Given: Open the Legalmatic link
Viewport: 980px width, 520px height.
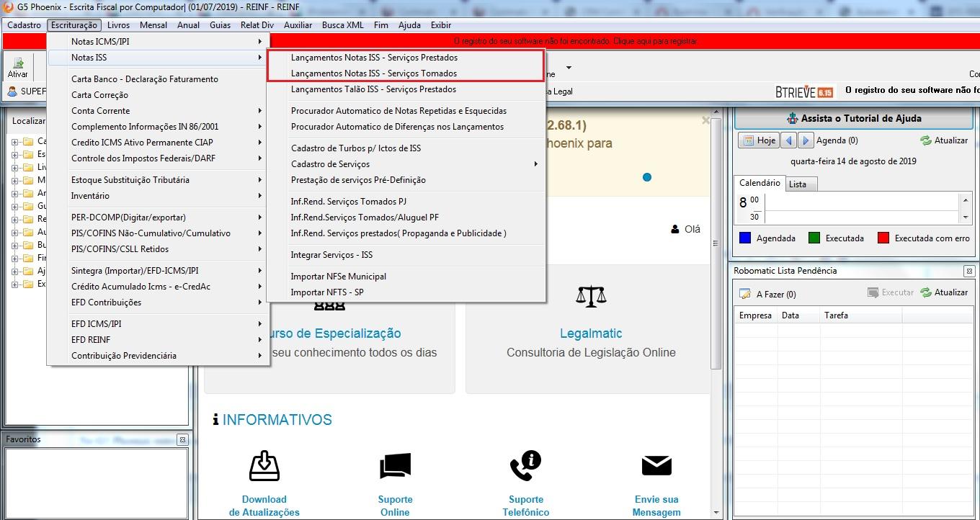Looking at the screenshot, I should pyautogui.click(x=591, y=333).
